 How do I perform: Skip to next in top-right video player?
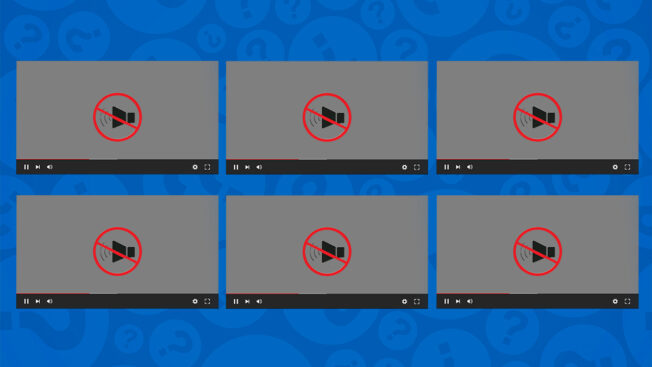[458, 167]
